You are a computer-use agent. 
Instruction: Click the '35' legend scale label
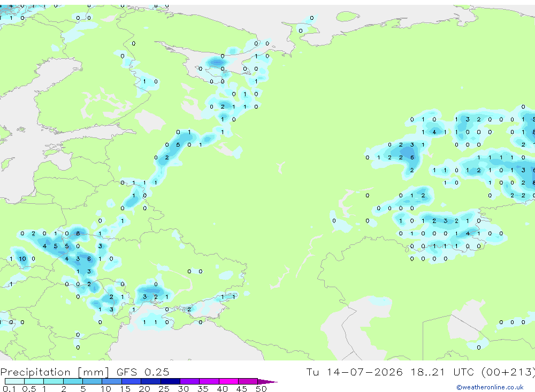(203, 389)
